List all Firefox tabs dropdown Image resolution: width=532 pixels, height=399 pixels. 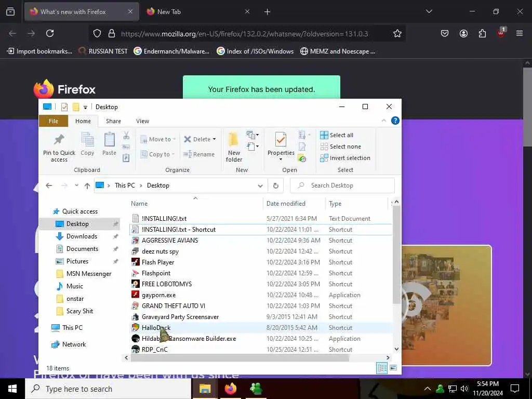pyautogui.click(x=429, y=12)
